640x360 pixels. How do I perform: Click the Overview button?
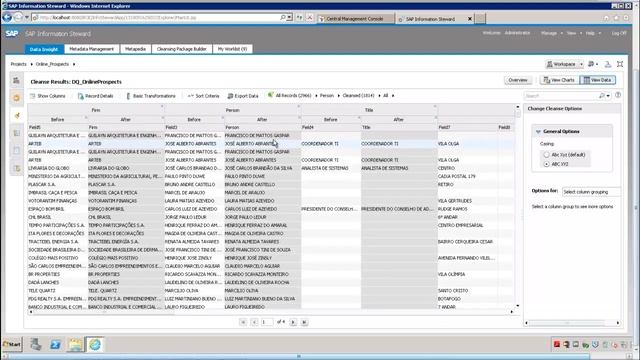coord(518,80)
